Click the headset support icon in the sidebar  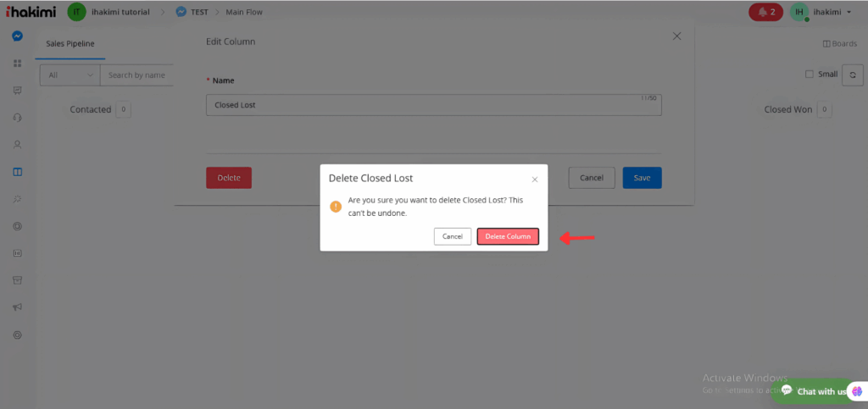click(17, 118)
